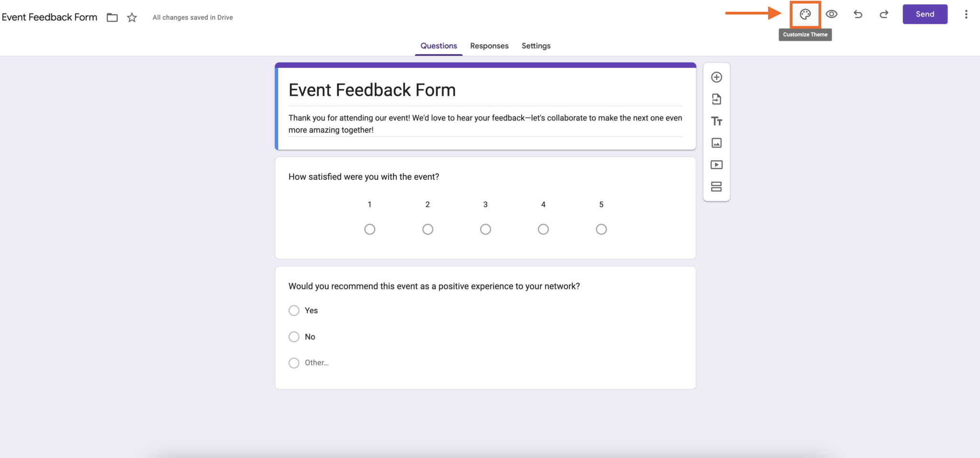Add a new question from the sidebar
The width and height of the screenshot is (980, 458).
pos(716,77)
